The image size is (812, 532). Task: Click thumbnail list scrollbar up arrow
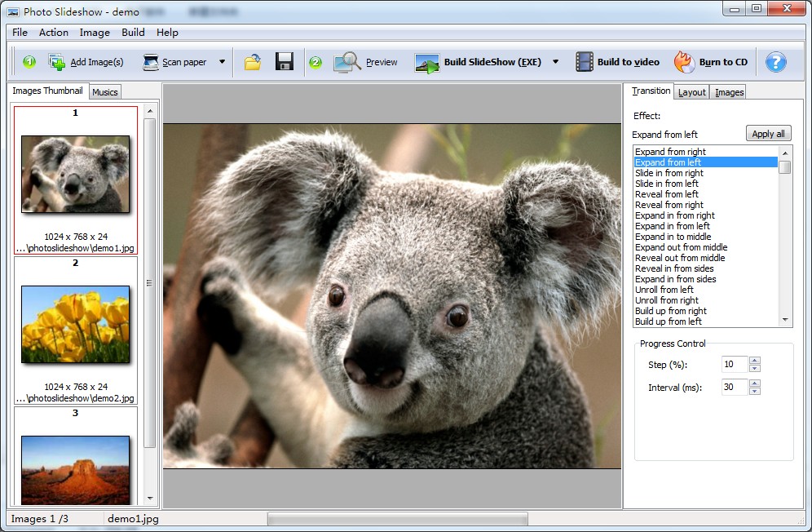click(150, 111)
